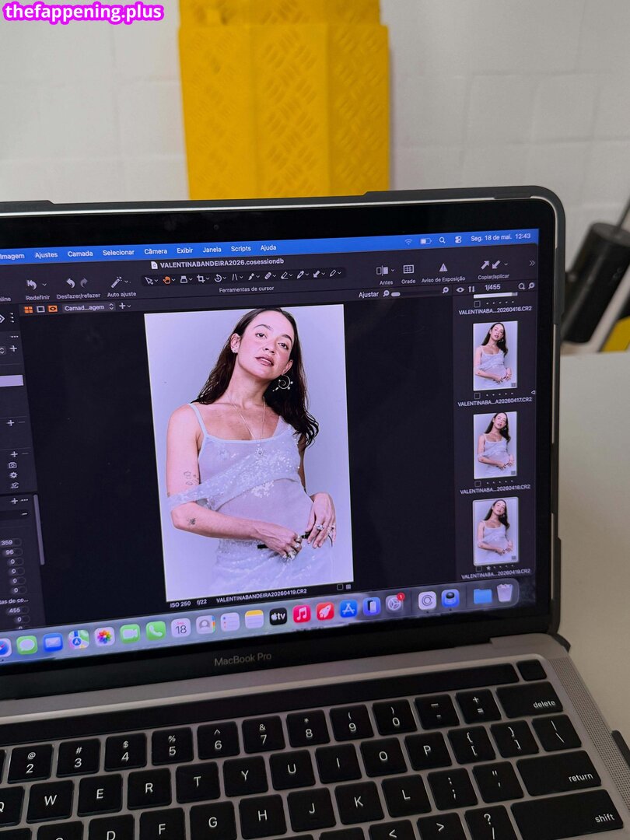
Task: Expand the Antes view dropdown arrow
Action: pos(393,271)
